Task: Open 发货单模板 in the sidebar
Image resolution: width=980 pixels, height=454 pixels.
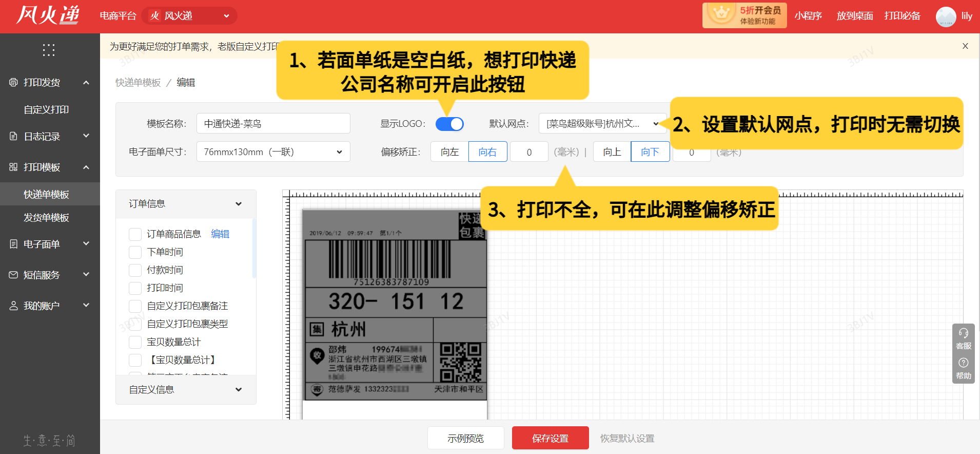Action: [46, 217]
